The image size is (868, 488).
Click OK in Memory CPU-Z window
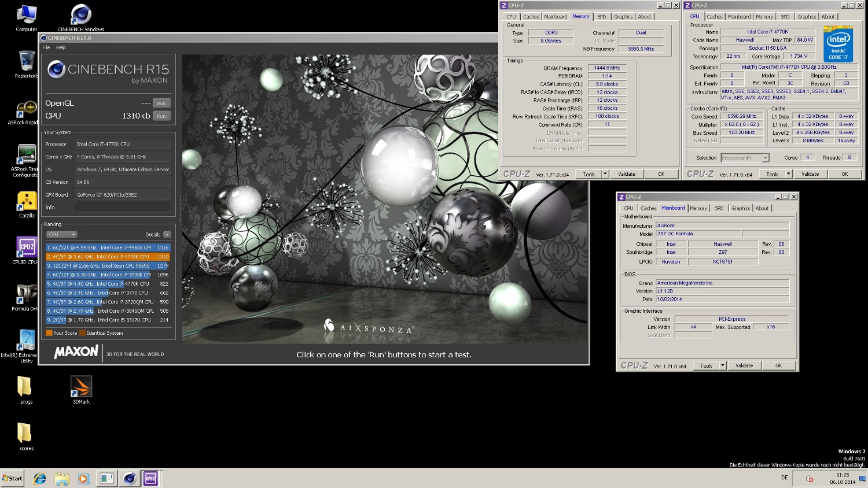pyautogui.click(x=661, y=174)
